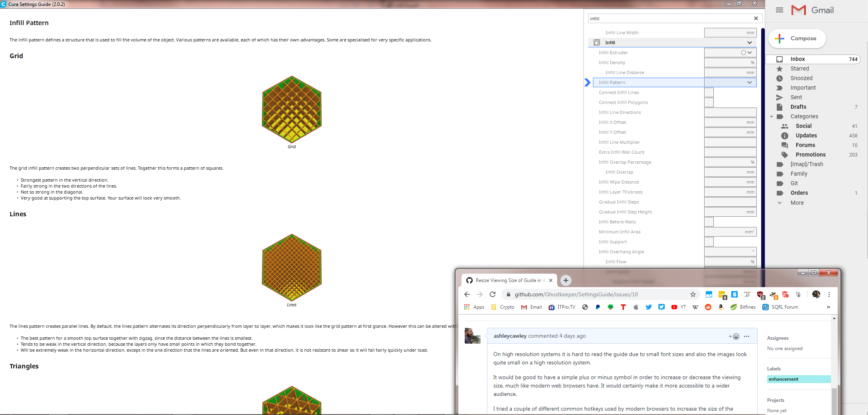Collapse Categories in Gmail sidebar
Screen dimensions: 868x415
point(771,116)
